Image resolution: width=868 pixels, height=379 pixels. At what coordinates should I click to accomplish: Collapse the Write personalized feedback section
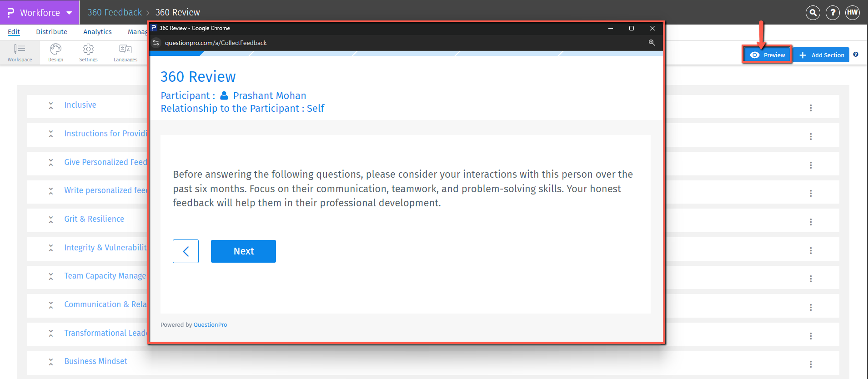point(51,191)
